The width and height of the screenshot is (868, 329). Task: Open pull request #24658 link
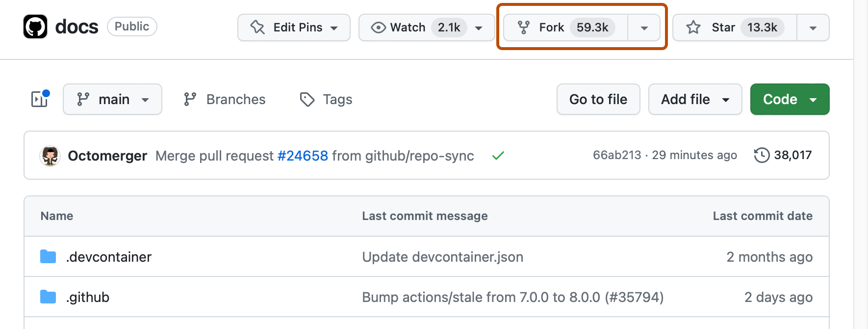[x=303, y=156]
